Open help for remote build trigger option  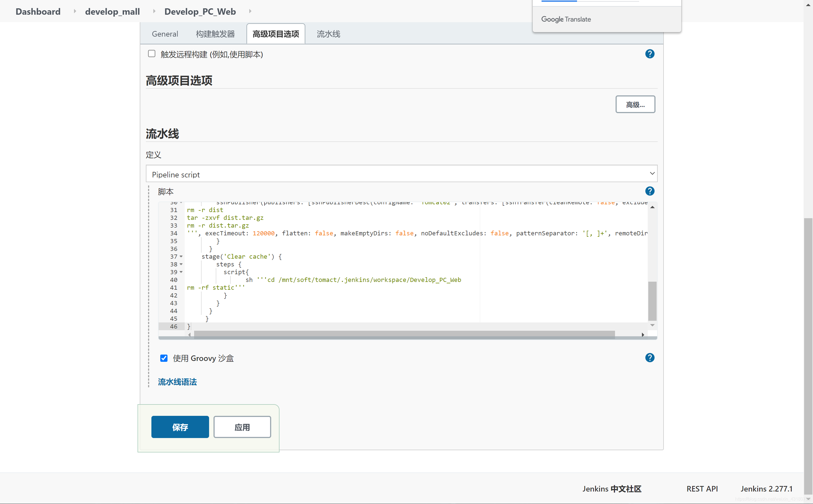pyautogui.click(x=649, y=54)
